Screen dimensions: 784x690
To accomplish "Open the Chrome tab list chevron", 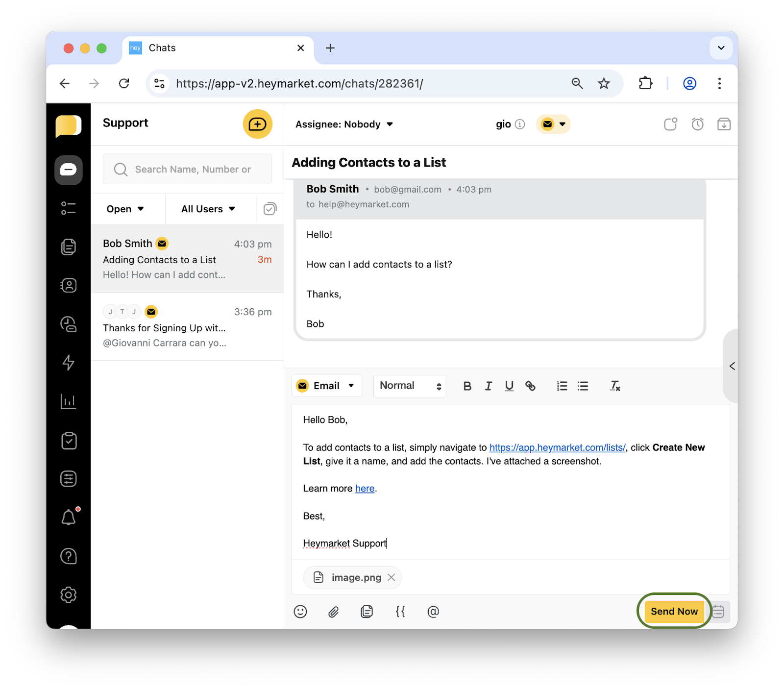I will (721, 48).
